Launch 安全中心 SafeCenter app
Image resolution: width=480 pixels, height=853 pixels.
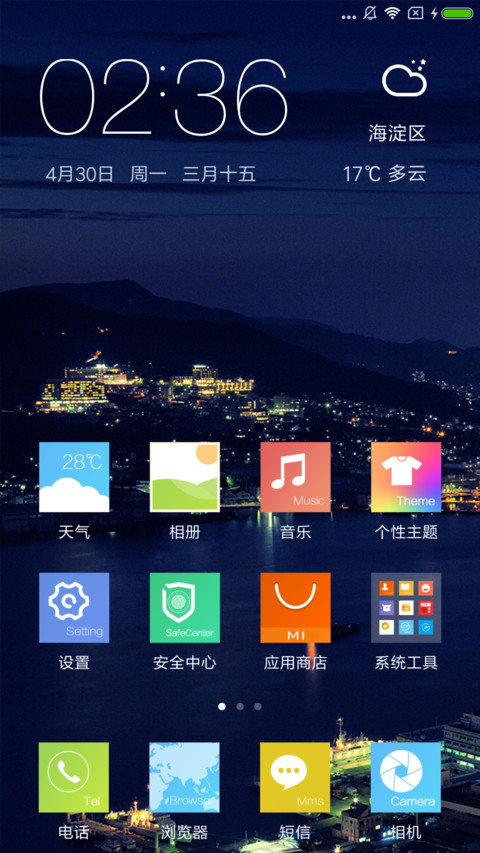point(184,608)
